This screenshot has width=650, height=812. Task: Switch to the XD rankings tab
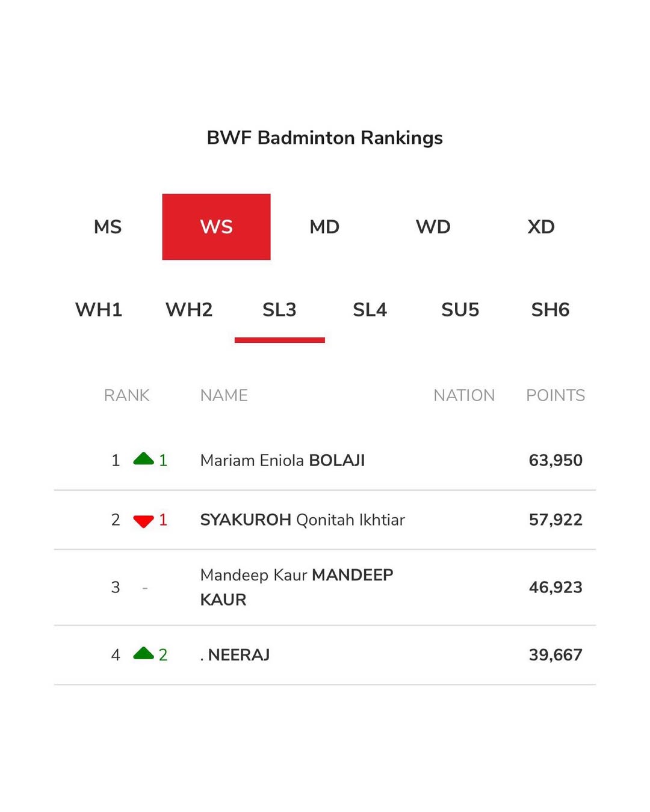coord(541,227)
